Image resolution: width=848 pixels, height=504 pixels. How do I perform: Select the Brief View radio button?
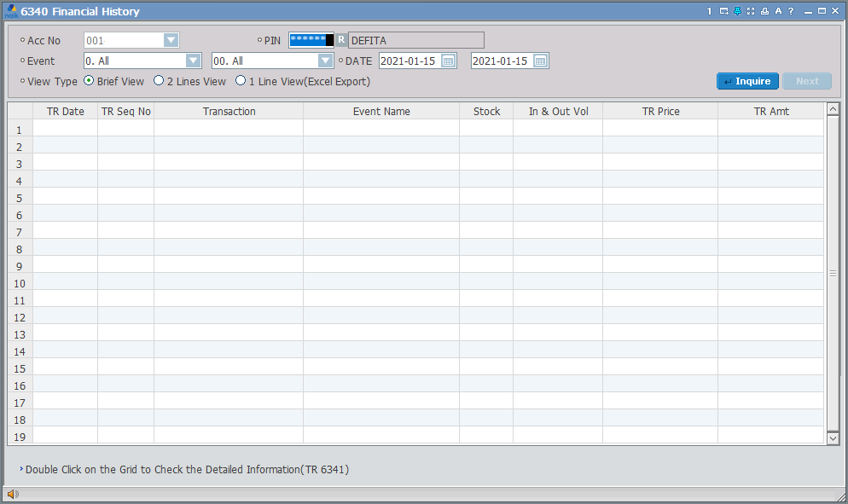(x=89, y=82)
